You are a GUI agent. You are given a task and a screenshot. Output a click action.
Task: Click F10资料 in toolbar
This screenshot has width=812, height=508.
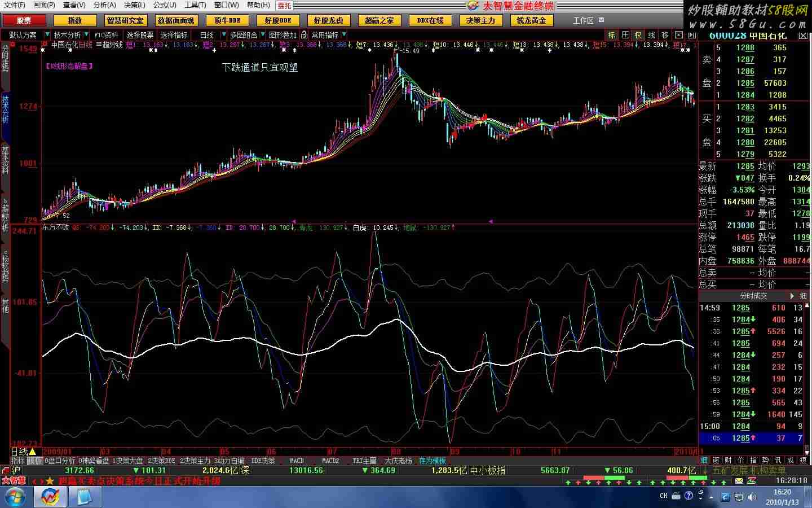[106, 35]
